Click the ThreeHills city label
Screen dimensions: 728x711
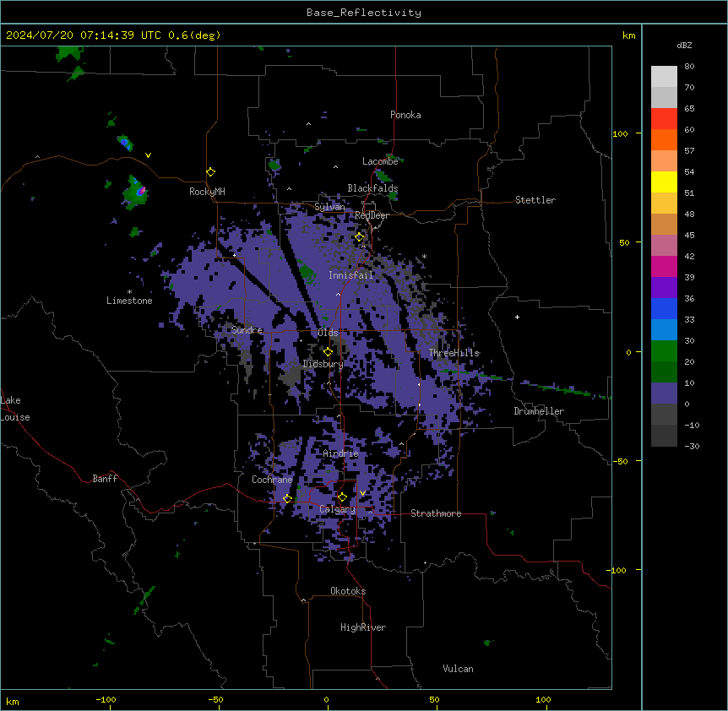(x=454, y=353)
